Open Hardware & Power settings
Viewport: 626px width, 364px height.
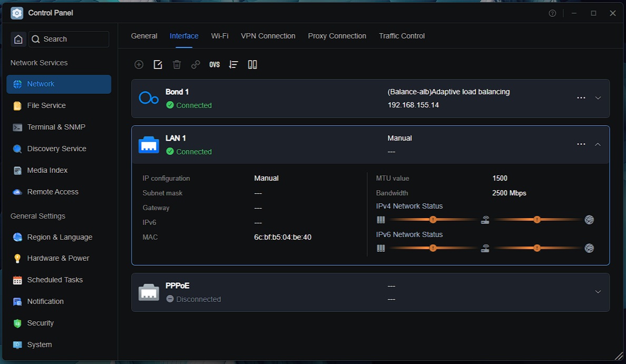click(58, 258)
